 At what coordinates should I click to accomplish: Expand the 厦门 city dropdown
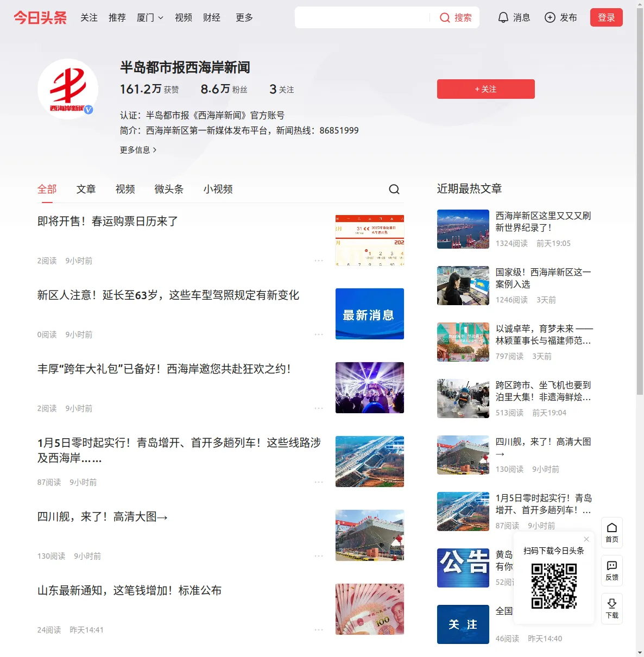(x=150, y=17)
